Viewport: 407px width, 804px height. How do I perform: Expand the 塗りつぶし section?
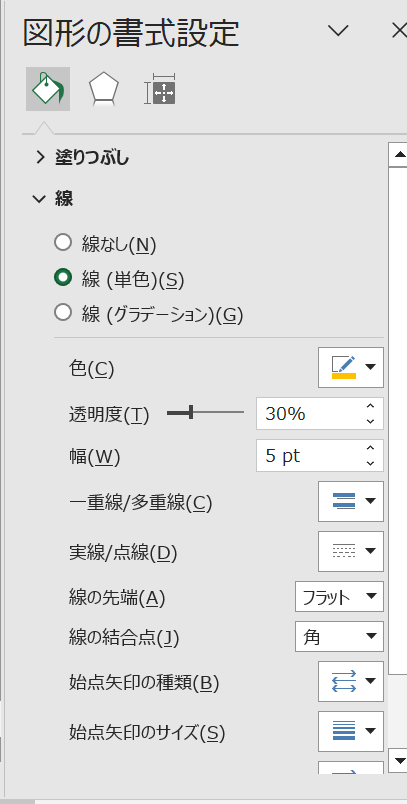pyautogui.click(x=82, y=157)
